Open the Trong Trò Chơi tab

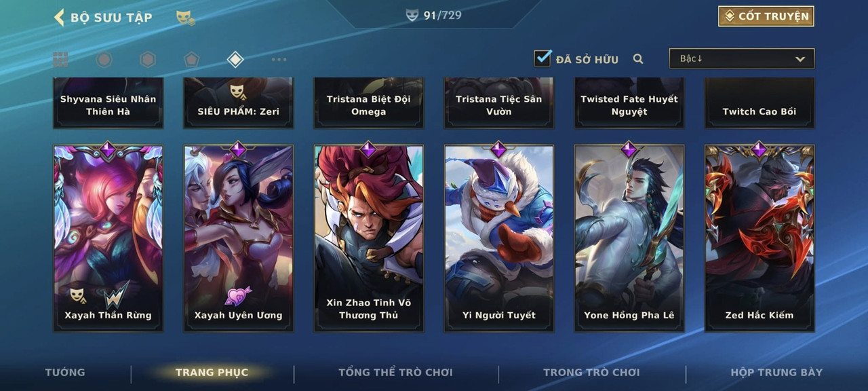click(x=591, y=372)
